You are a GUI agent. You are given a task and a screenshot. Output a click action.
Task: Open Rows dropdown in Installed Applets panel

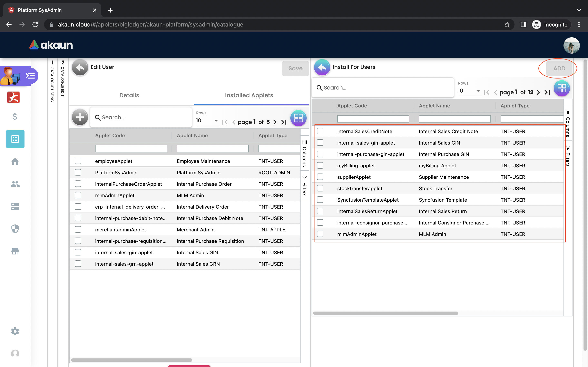[x=207, y=121]
